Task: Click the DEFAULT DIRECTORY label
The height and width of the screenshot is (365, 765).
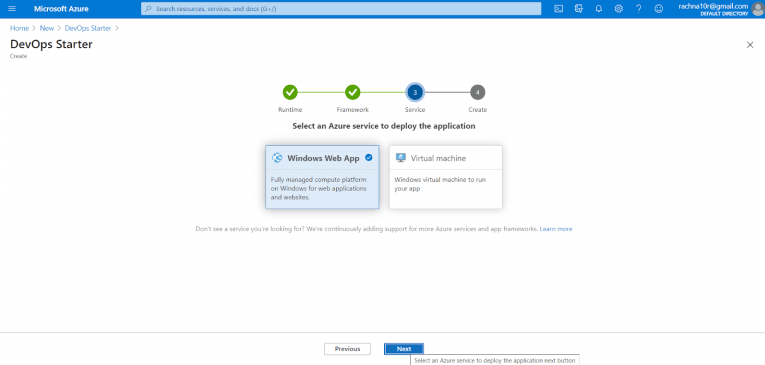Action: point(724,14)
